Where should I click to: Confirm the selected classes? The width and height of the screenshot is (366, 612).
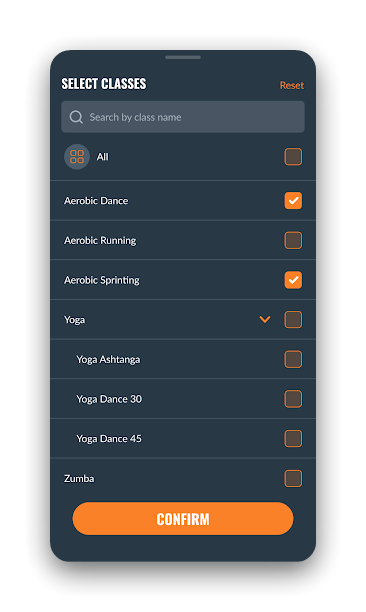tap(183, 519)
